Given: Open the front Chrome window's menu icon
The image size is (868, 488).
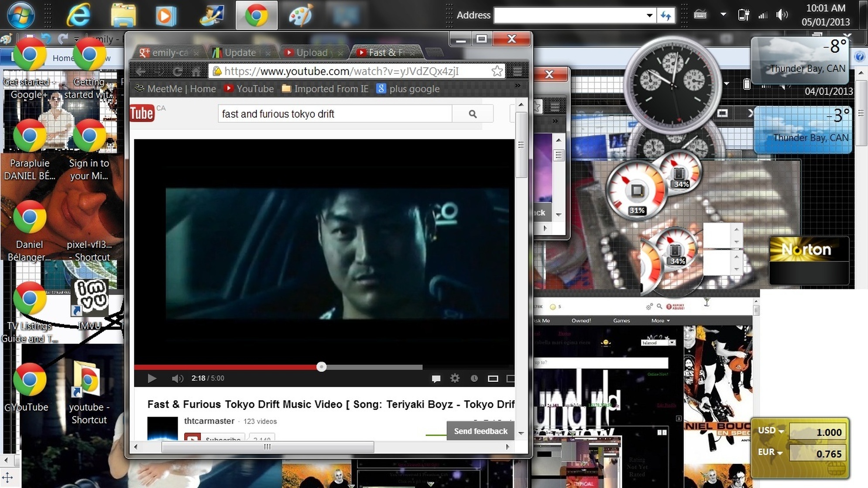Looking at the screenshot, I should point(518,71).
